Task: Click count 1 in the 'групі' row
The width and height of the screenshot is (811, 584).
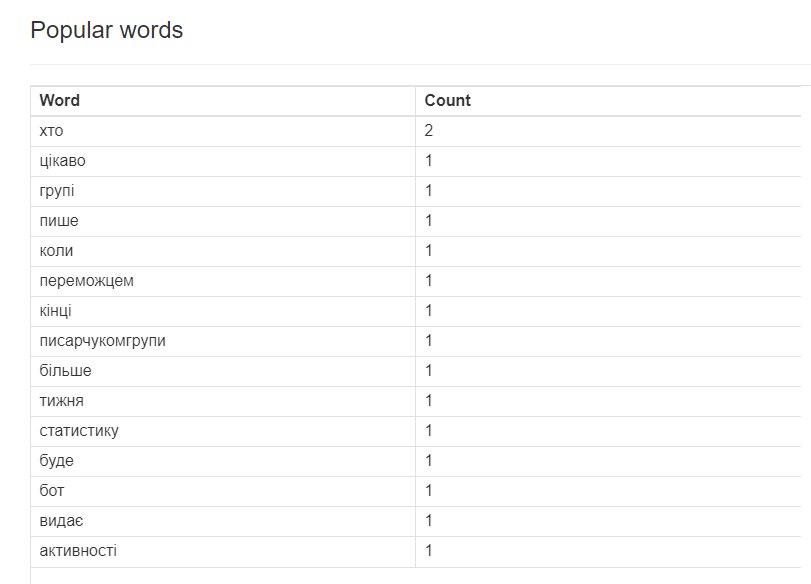Action: click(428, 191)
